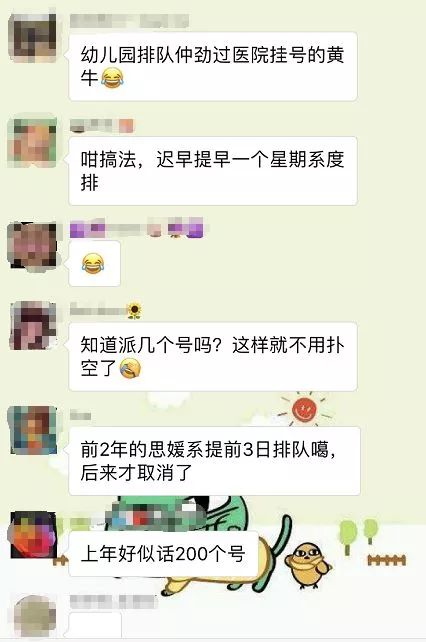Screen dimensions: 426x642
Task: Open the avatar beside the 前2年的思媛 message
Action: 33,430
